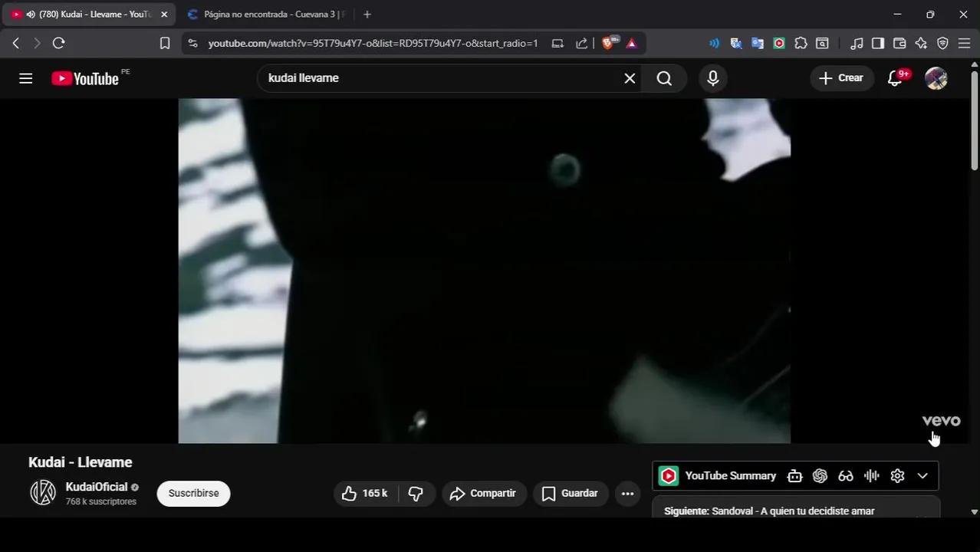View site information icon in address bar
This screenshot has height=552, width=980.
[x=192, y=44]
